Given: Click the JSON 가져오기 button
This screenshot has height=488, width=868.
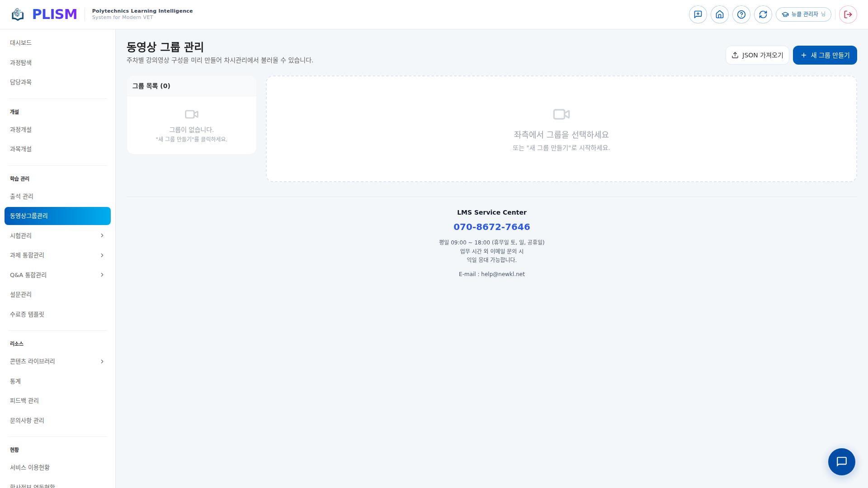Looking at the screenshot, I should click(757, 55).
